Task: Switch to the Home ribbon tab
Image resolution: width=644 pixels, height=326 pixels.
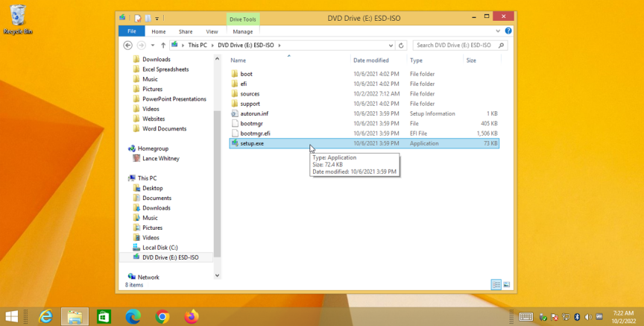Action: (159, 31)
